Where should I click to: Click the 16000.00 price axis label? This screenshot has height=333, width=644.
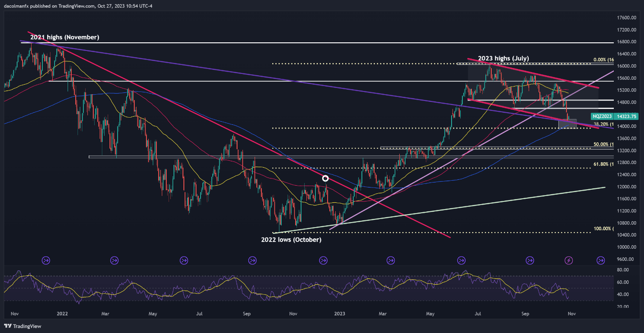click(626, 66)
